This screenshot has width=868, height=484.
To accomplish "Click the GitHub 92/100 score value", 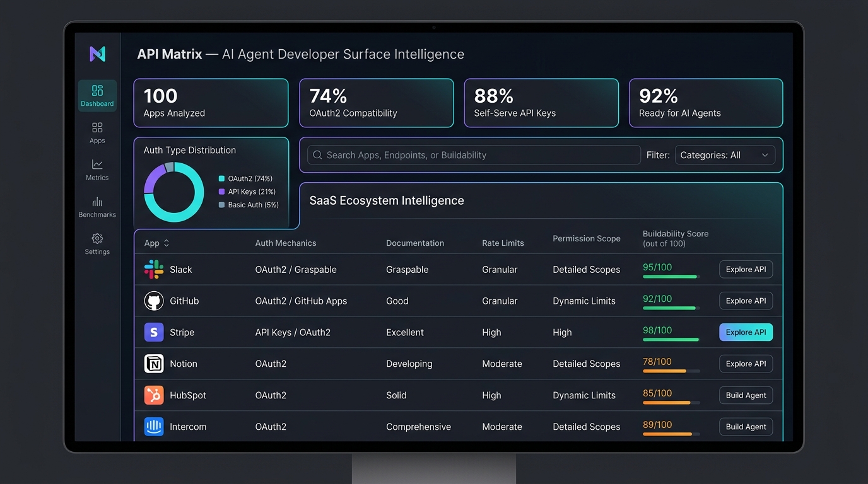I will 657,299.
